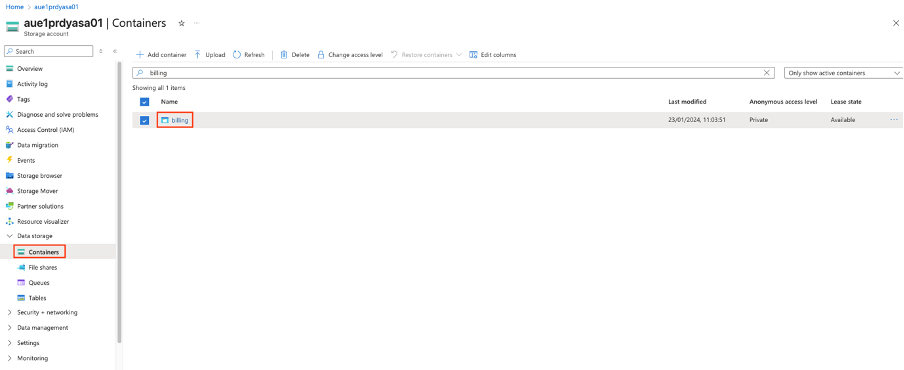Viewport: 904px width, 370px height.
Task: Clear the billing filter text
Action: pyautogui.click(x=767, y=73)
